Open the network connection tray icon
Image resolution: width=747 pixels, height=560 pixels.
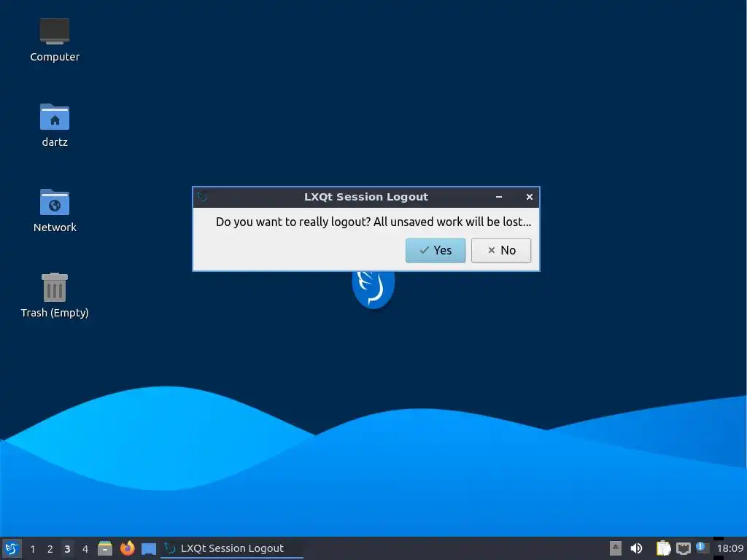[x=684, y=548]
